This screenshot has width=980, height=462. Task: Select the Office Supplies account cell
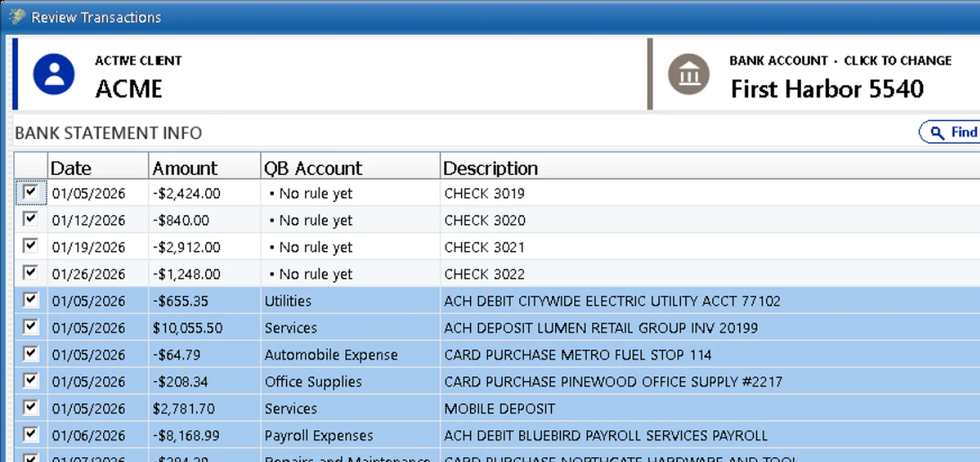(350, 382)
